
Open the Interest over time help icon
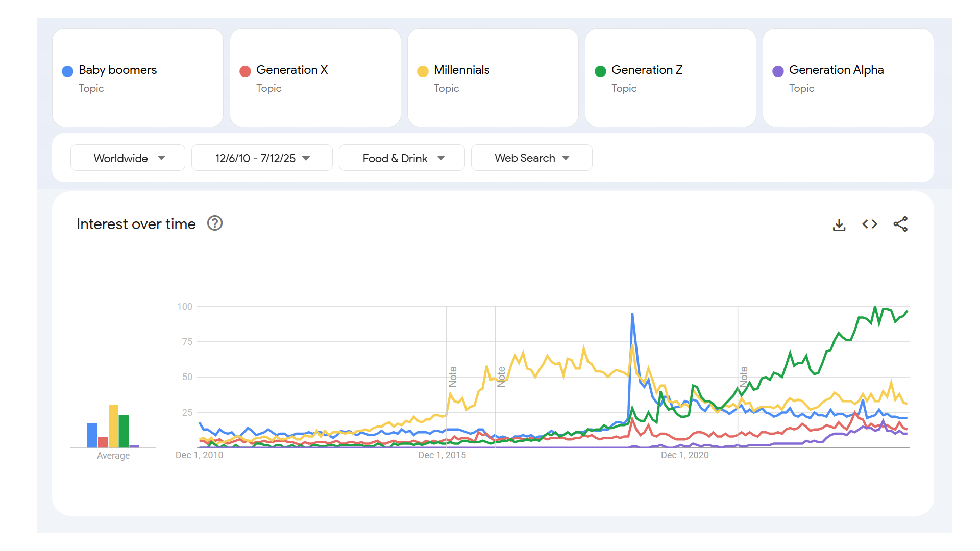[x=215, y=223]
